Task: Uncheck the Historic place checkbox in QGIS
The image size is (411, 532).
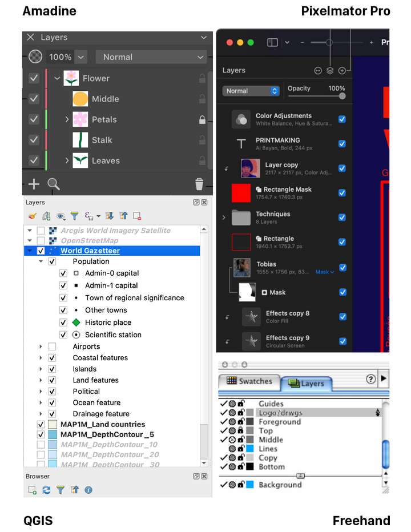Action: (63, 323)
